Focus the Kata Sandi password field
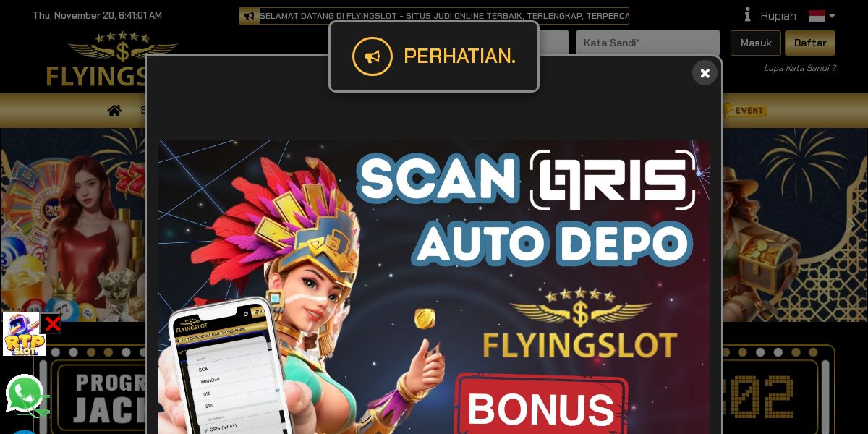The image size is (868, 434). 648,43
